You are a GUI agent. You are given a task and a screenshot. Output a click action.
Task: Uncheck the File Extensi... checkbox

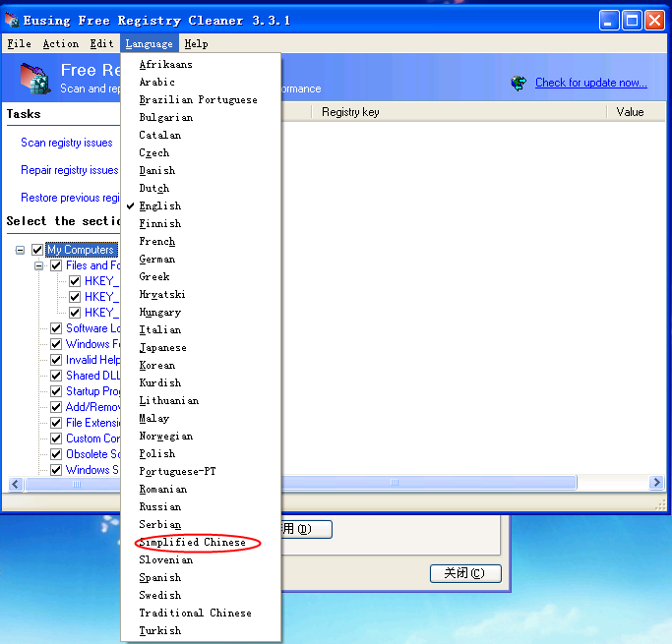pos(56,423)
